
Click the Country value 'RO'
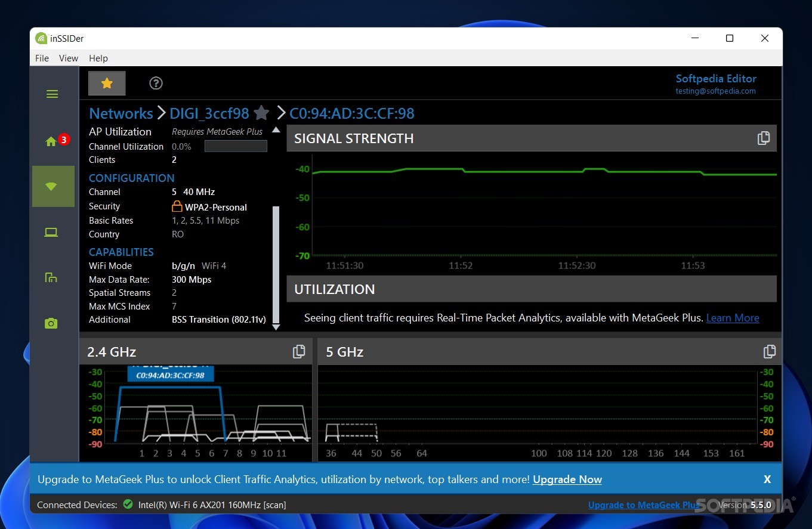point(178,234)
